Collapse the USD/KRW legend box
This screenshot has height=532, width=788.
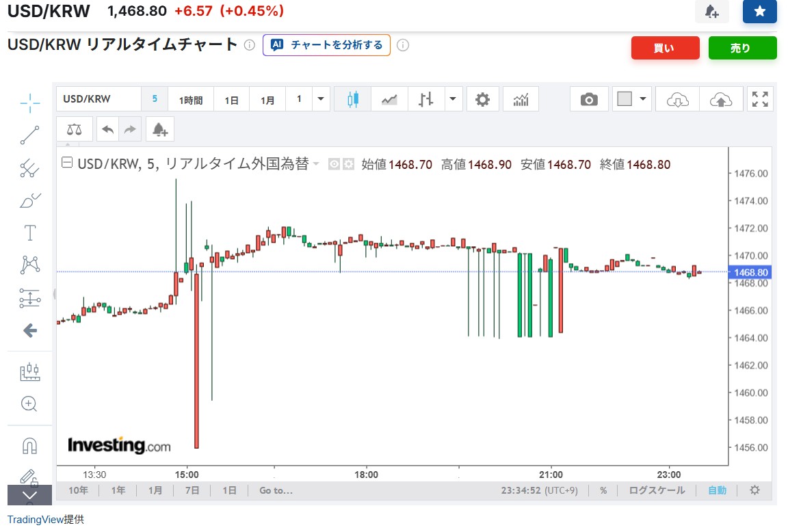pyautogui.click(x=67, y=164)
